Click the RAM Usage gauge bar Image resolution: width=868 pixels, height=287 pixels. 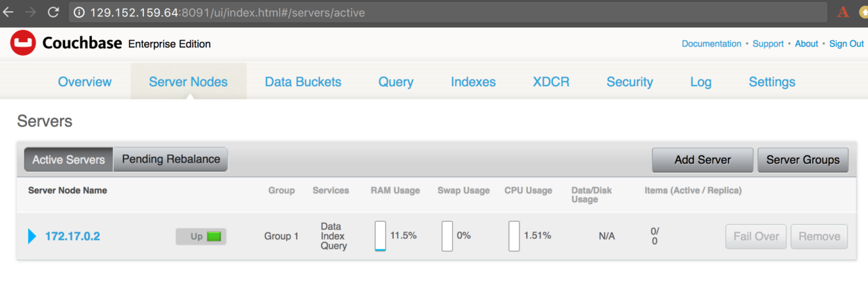pyautogui.click(x=380, y=236)
